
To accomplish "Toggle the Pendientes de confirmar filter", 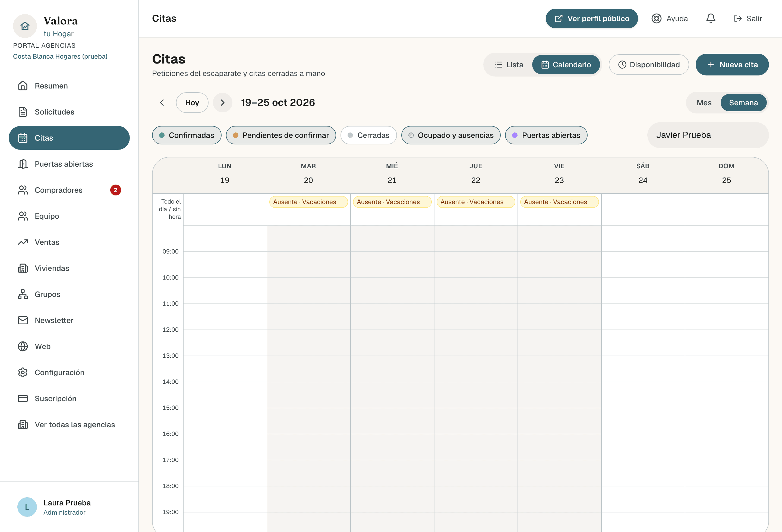I will pos(281,135).
